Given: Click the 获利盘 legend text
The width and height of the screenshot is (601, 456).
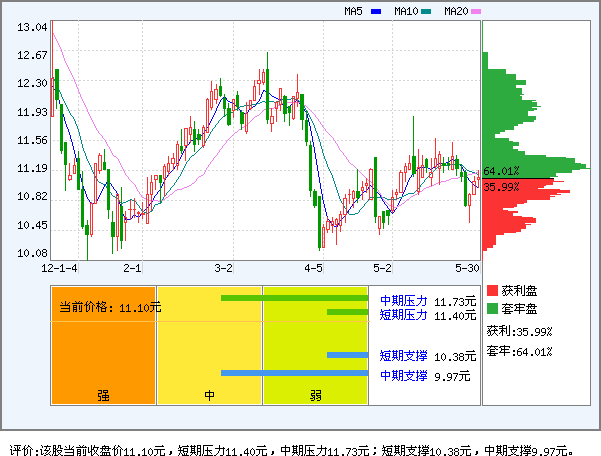Looking at the screenshot, I should (519, 290).
